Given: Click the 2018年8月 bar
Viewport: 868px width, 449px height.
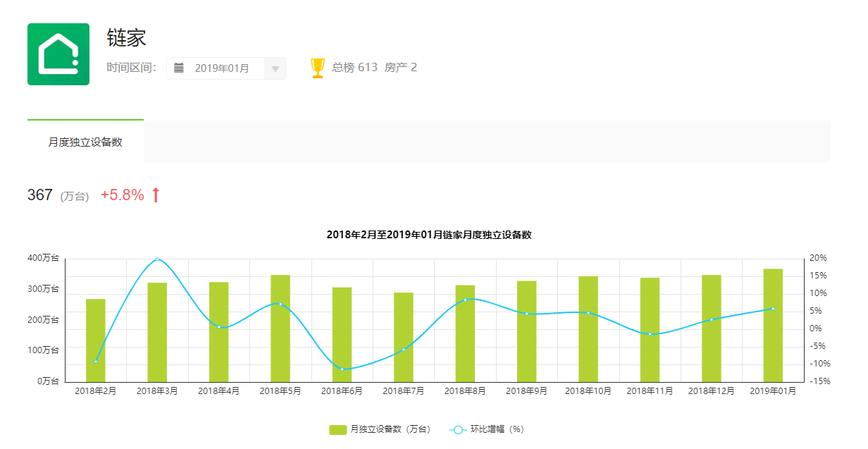Looking at the screenshot, I should 465,333.
